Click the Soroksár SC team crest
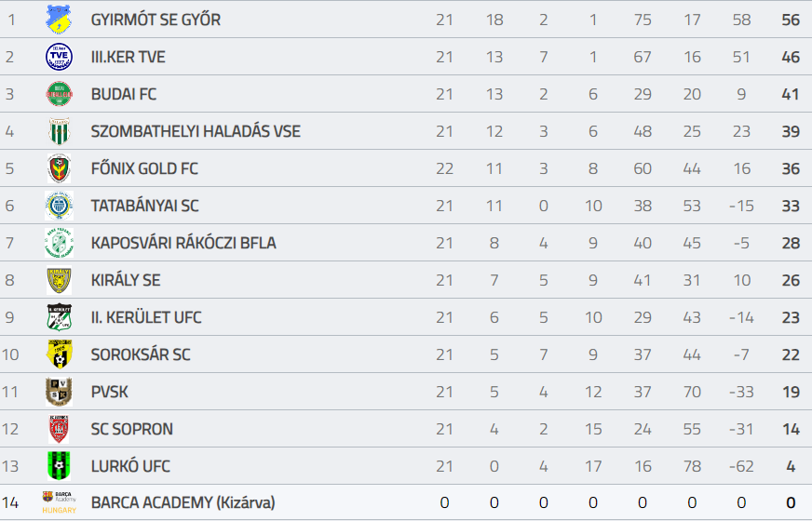 [59, 354]
